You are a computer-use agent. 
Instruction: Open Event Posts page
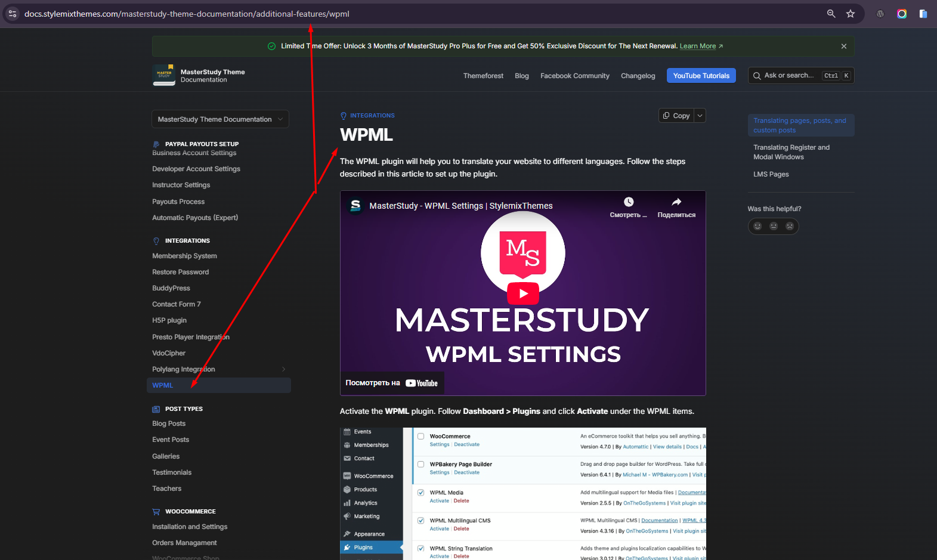click(171, 440)
